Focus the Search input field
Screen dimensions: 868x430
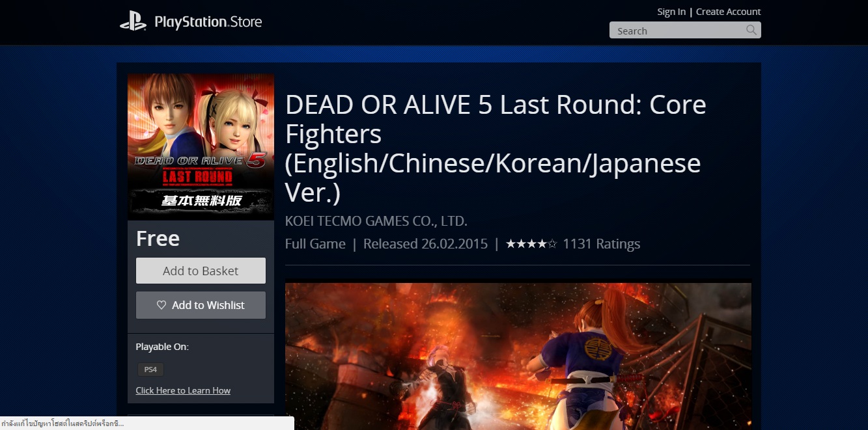(677, 31)
